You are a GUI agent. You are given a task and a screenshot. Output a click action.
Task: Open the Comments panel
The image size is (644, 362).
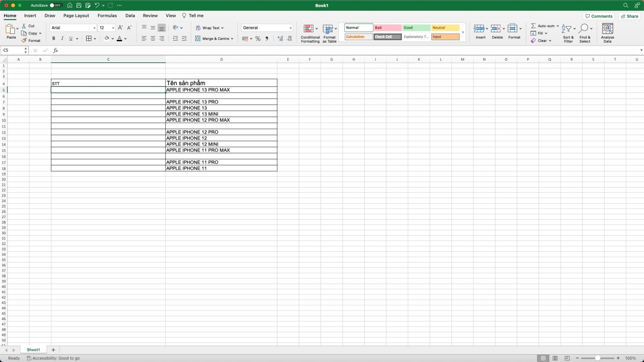[599, 16]
